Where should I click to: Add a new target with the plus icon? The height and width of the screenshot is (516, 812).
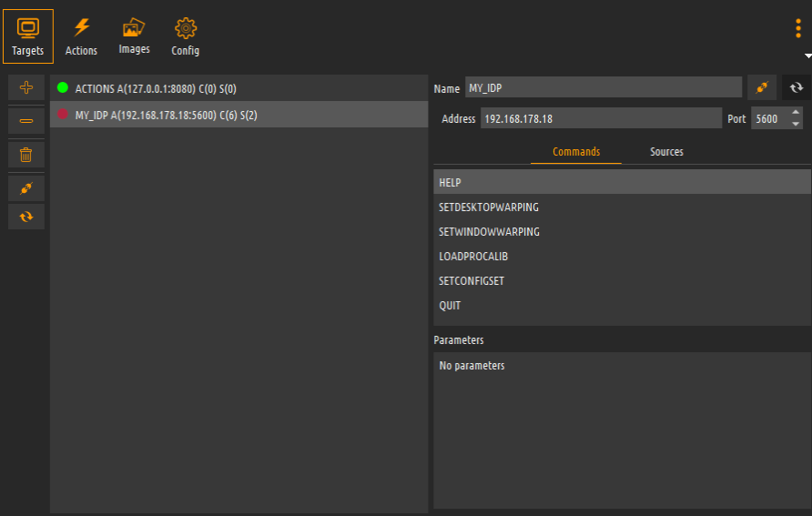click(25, 87)
